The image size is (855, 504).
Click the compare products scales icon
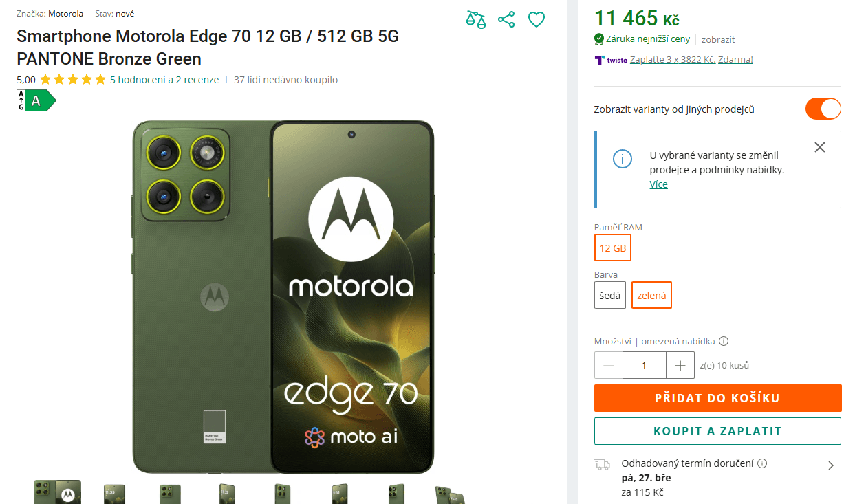tap(476, 19)
